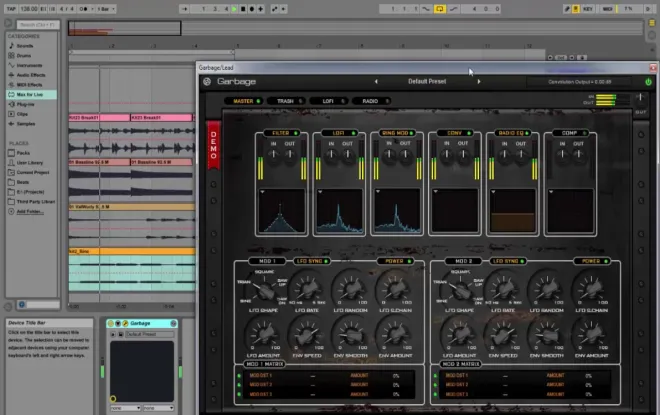Select Instruments category in browser

tap(29, 65)
